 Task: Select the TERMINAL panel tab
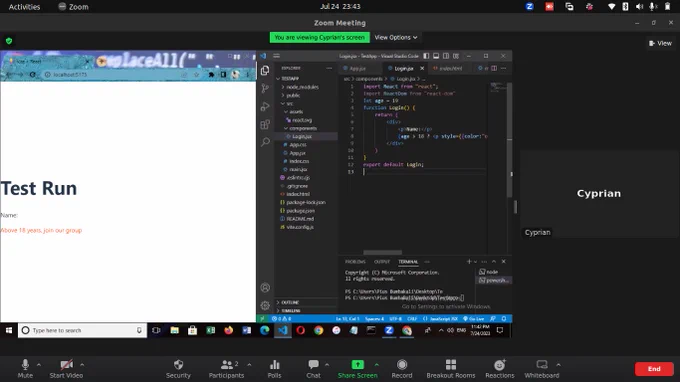pos(408,262)
